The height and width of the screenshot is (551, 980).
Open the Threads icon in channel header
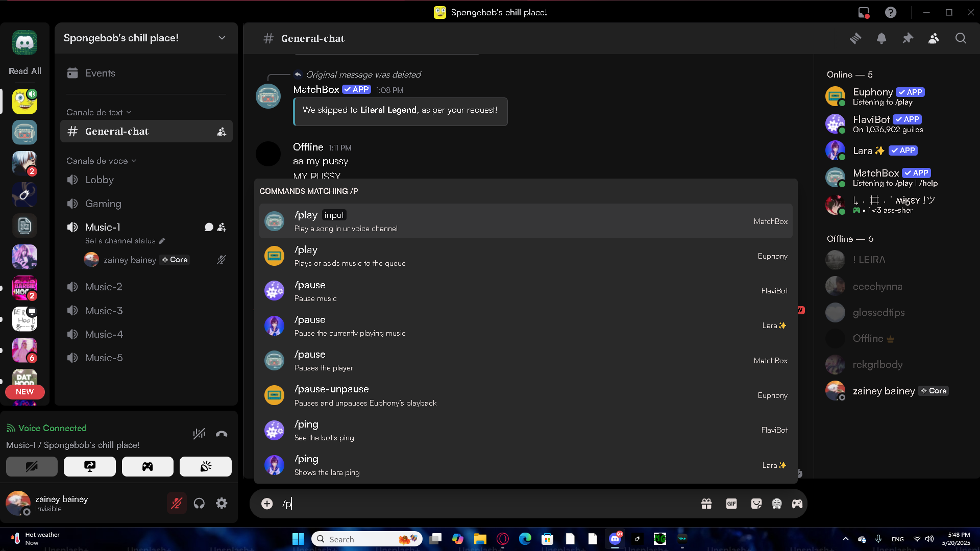click(855, 38)
